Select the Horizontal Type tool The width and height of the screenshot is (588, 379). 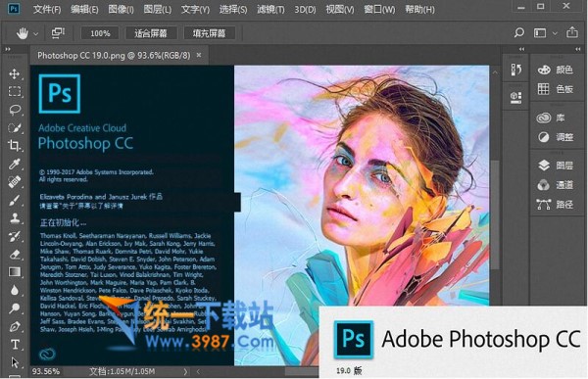coord(15,344)
